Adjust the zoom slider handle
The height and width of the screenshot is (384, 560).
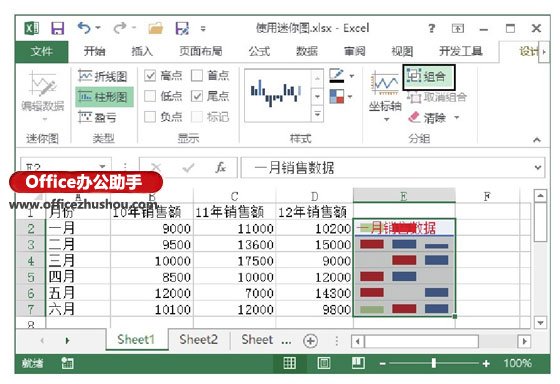[x=434, y=363]
